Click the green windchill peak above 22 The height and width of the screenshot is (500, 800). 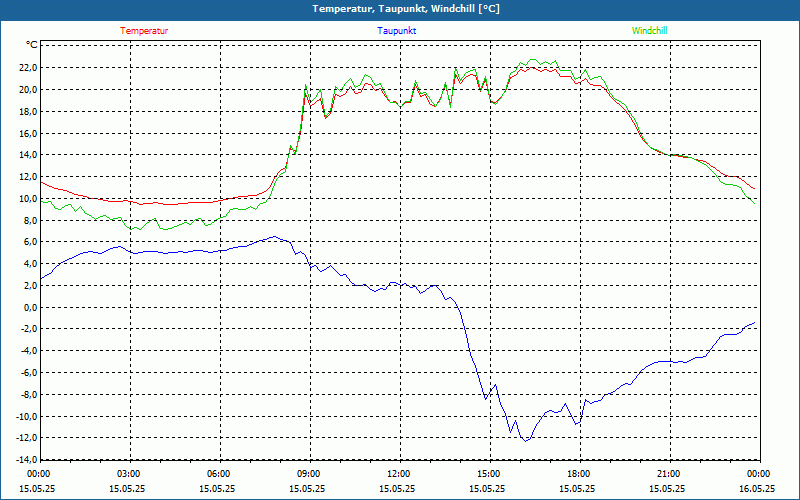click(533, 60)
